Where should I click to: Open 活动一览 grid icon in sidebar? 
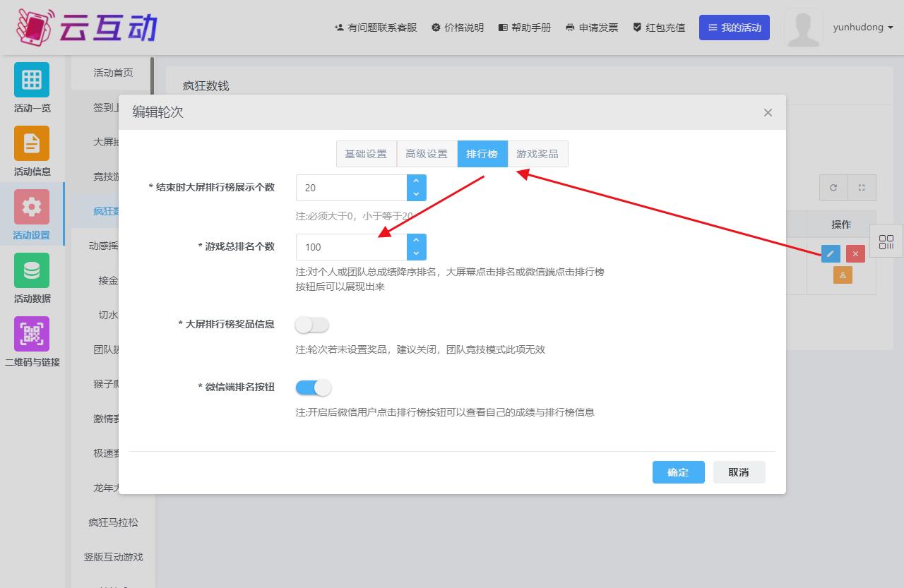click(x=32, y=80)
